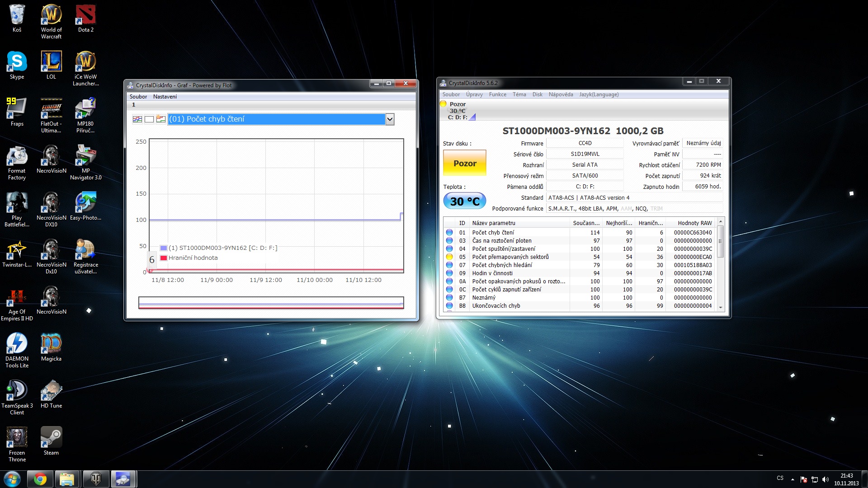Click the blank graph reset icon
Viewport: 868px width, 488px height.
[149, 119]
